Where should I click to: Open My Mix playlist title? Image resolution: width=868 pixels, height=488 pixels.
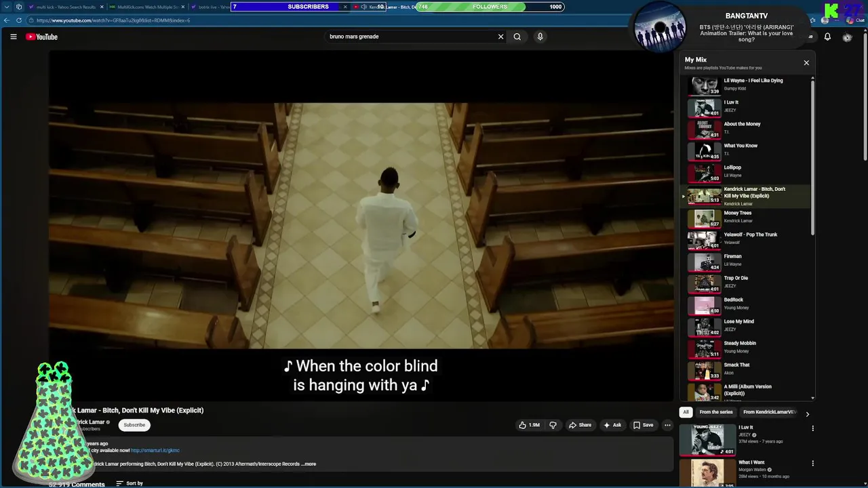tap(696, 60)
